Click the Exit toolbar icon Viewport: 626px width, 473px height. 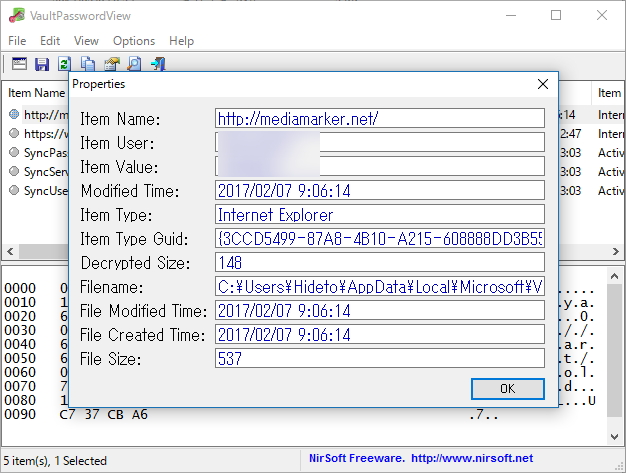(x=158, y=64)
